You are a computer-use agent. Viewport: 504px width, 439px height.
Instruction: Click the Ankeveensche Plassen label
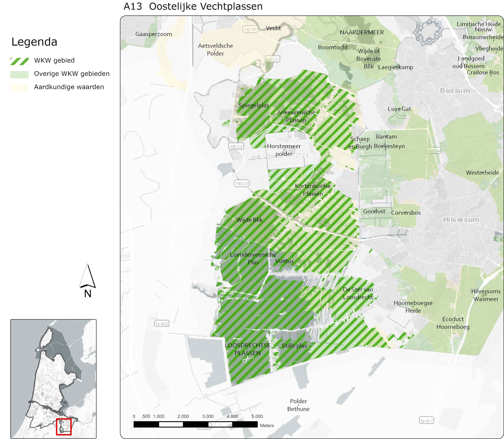point(296,116)
